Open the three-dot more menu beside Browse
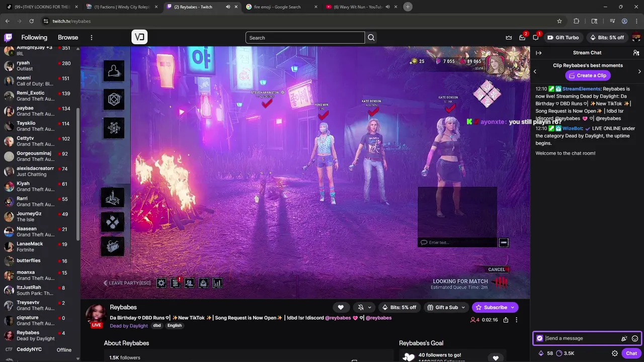This screenshot has height=362, width=644. point(91,38)
